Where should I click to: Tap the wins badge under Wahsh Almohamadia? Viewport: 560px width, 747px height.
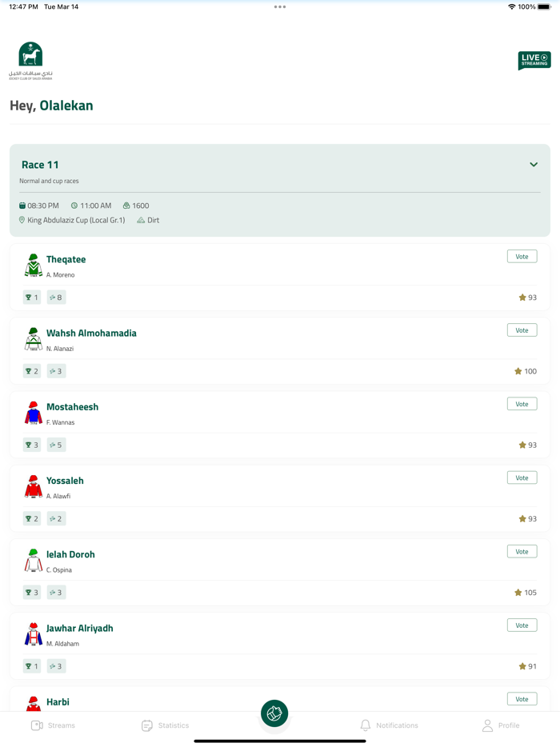31,370
